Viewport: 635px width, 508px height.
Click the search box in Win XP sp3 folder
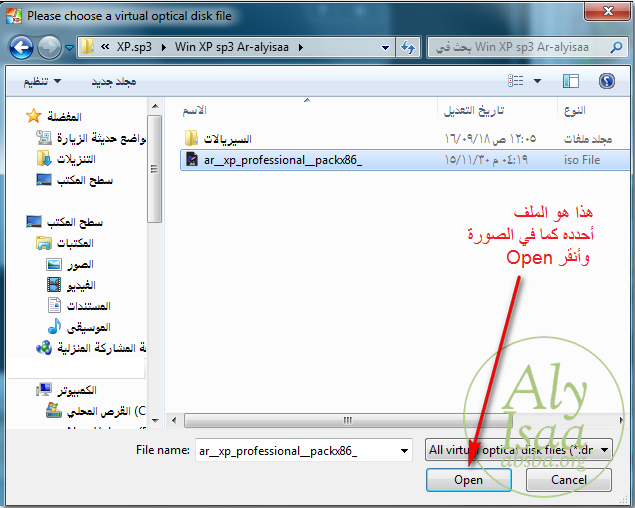(520, 47)
